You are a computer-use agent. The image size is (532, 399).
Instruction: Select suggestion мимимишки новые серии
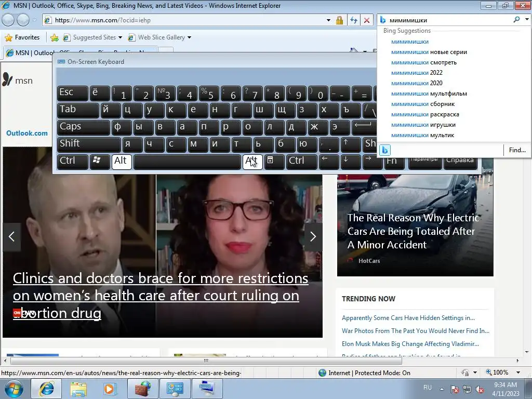click(429, 52)
